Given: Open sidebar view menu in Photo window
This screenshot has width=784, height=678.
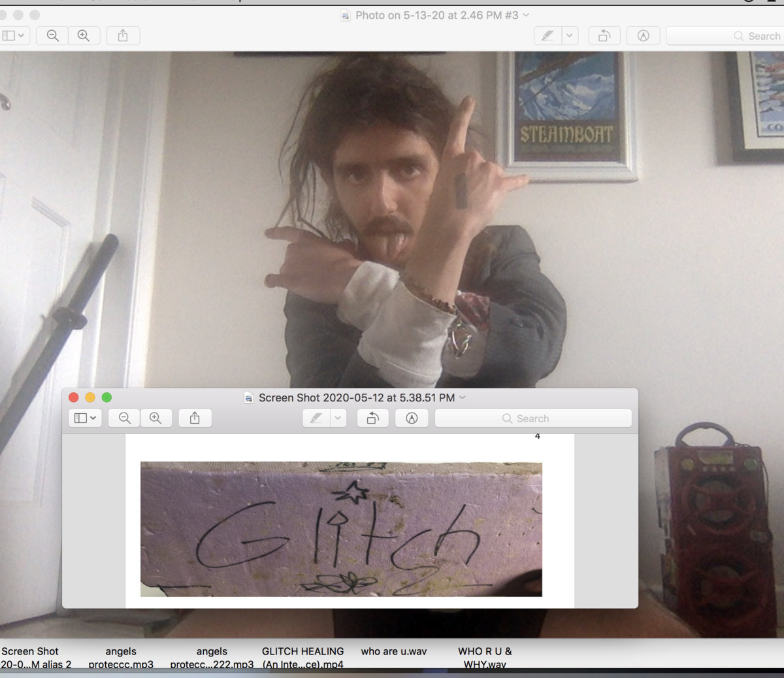Looking at the screenshot, I should click(x=13, y=35).
